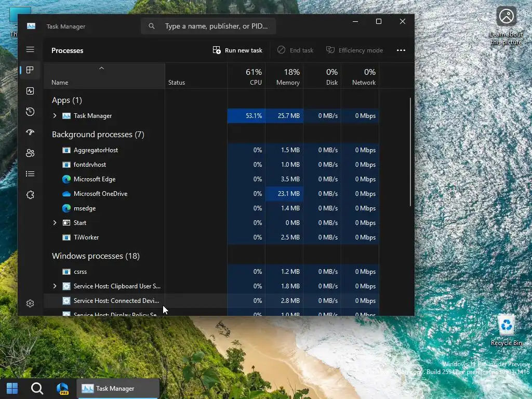Click the TiWorker process icon

point(66,237)
